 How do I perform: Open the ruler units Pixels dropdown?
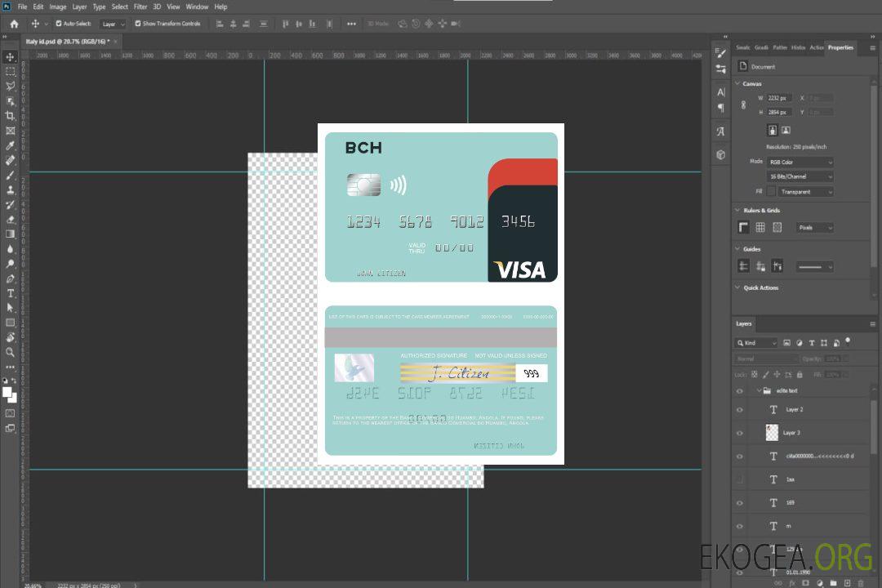815,228
